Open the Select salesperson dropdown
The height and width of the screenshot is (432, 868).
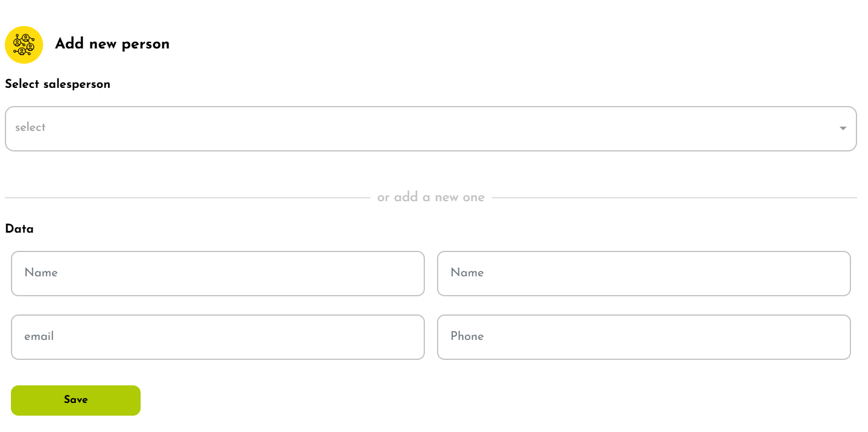(424, 128)
